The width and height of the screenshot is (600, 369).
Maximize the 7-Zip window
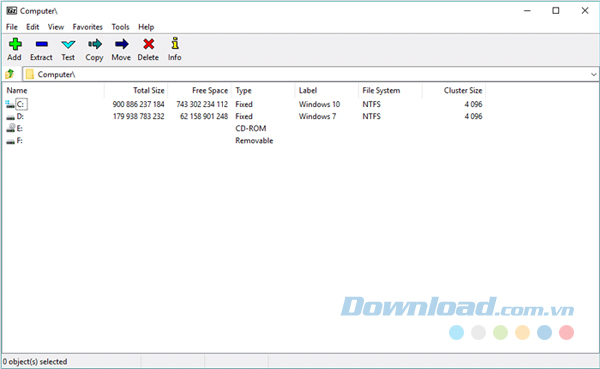[x=556, y=11]
